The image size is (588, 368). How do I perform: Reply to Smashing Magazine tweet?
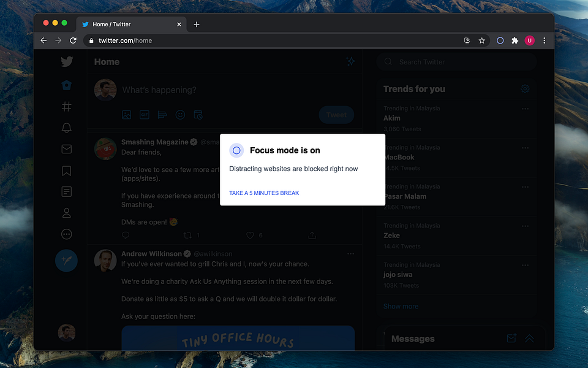pos(126,236)
